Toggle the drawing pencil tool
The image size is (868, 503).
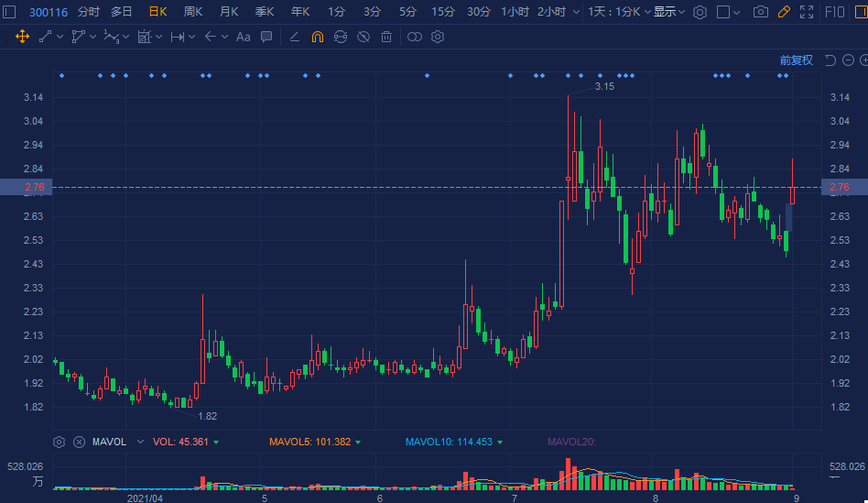(784, 12)
